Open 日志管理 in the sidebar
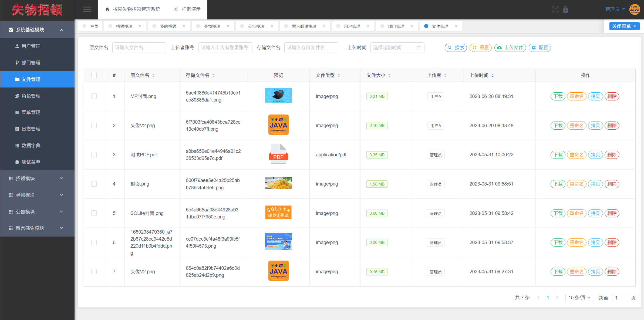The image size is (644, 320). (x=31, y=129)
